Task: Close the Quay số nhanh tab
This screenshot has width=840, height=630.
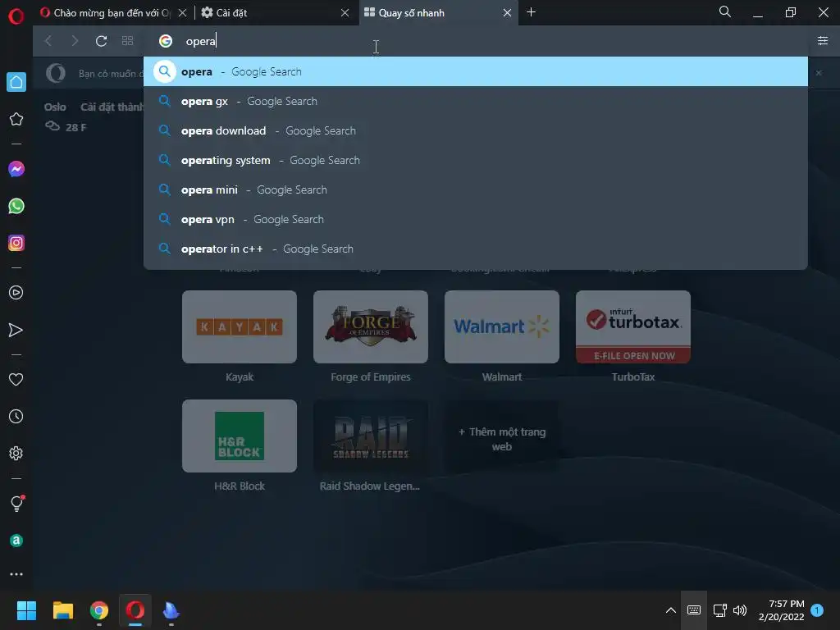Action: pos(507,13)
